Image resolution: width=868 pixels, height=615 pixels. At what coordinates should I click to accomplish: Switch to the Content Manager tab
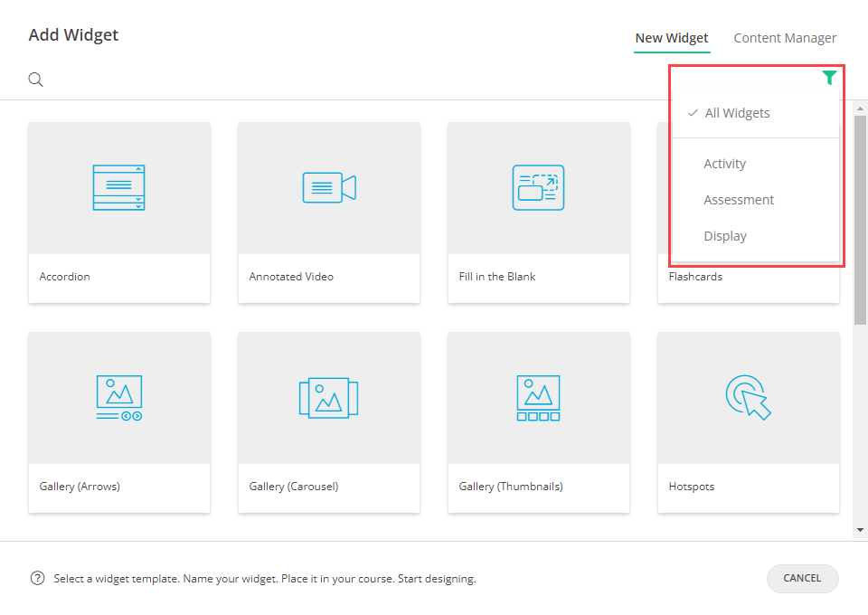(x=784, y=38)
